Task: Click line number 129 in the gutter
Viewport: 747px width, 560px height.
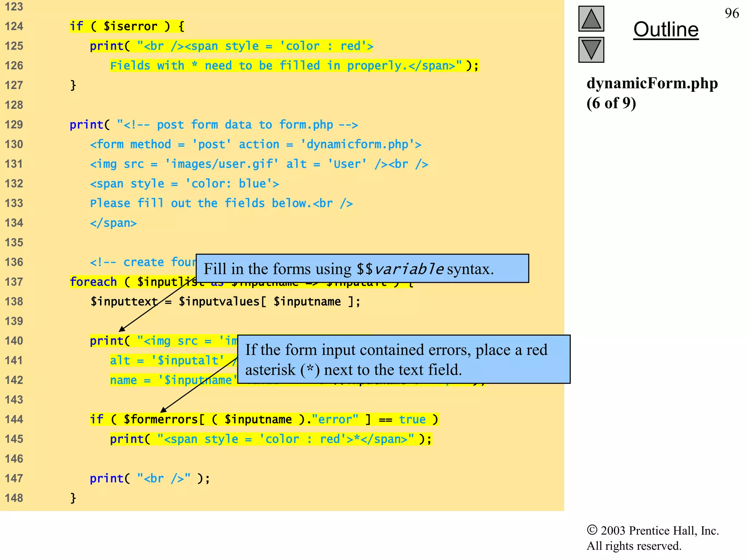Action: [14, 125]
